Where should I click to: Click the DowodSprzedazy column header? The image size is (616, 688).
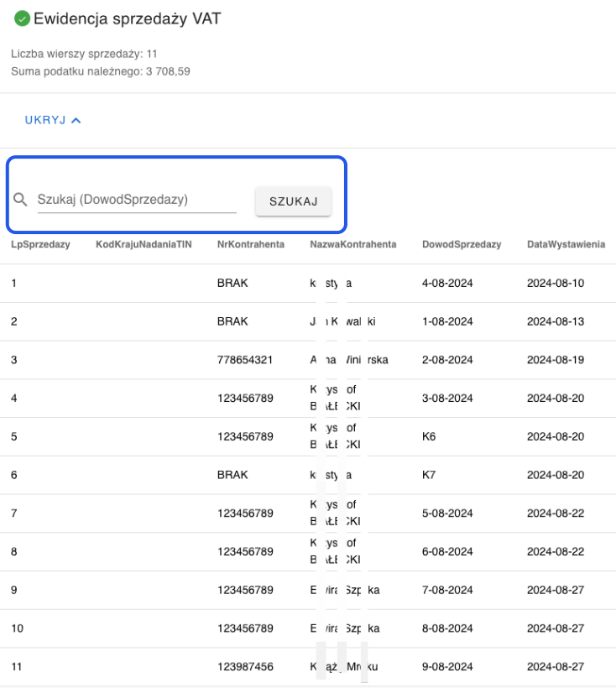462,244
